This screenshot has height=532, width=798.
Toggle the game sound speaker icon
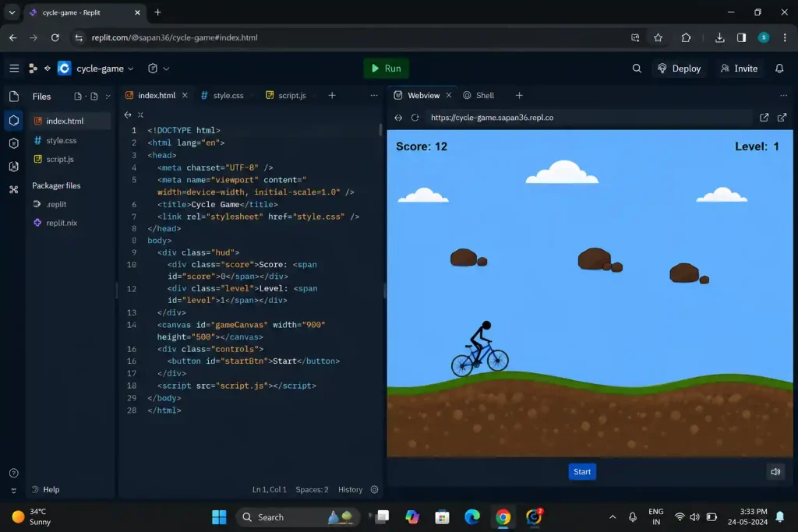click(775, 471)
